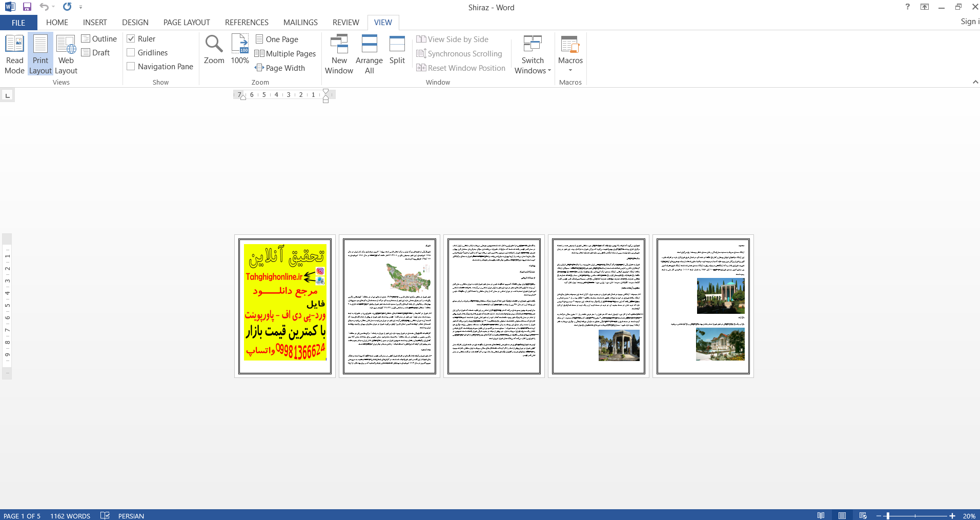This screenshot has width=980, height=520.
Task: Open the FILE tab
Action: (18, 23)
